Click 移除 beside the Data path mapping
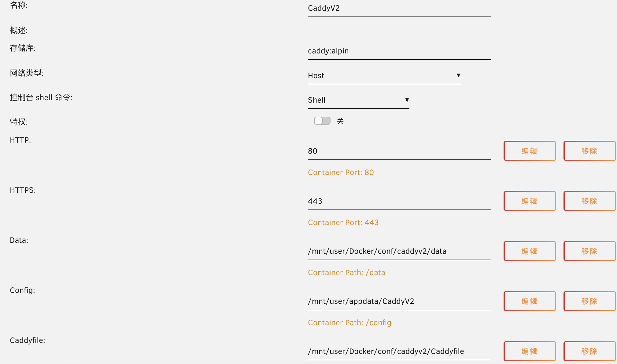 click(589, 251)
